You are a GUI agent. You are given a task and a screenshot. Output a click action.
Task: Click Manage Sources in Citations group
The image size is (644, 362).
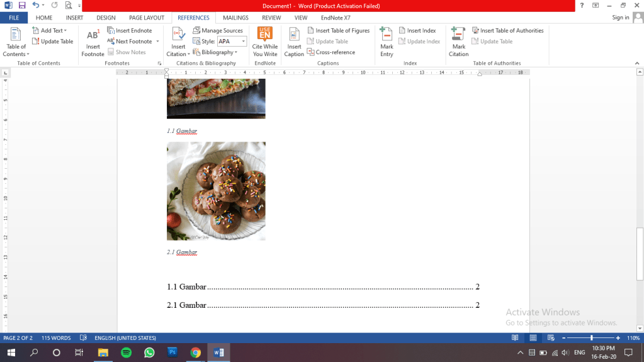coord(218,30)
